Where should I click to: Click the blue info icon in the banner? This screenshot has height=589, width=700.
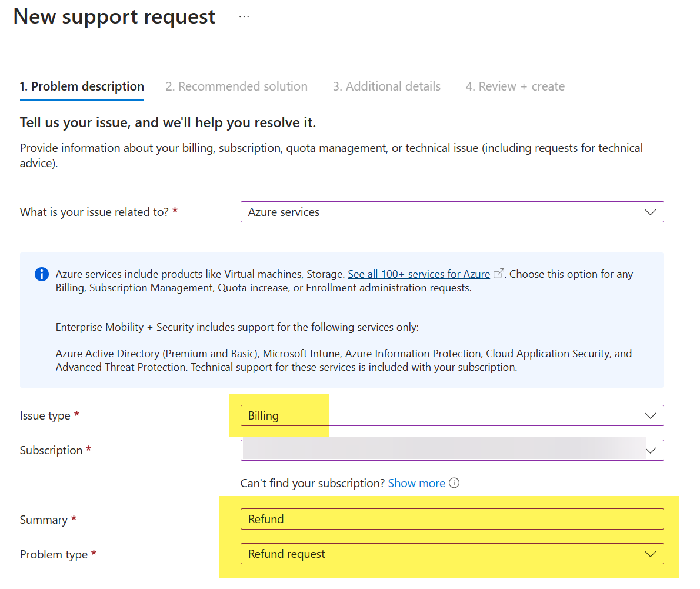tap(42, 274)
